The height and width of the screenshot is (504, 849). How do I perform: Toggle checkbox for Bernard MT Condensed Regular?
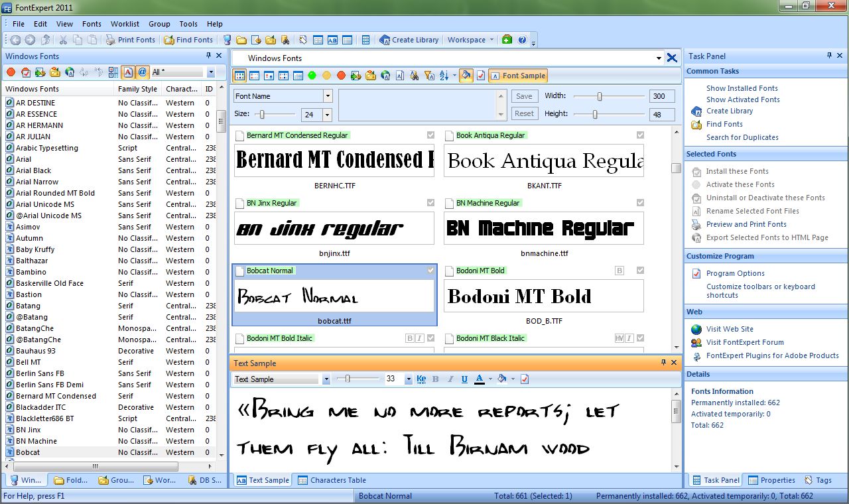tap(431, 135)
